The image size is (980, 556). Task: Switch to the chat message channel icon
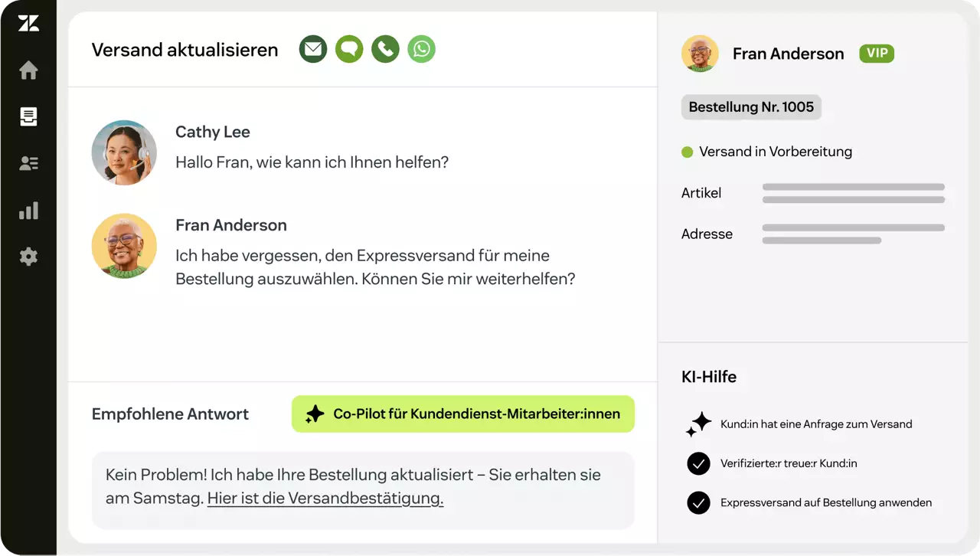point(349,49)
